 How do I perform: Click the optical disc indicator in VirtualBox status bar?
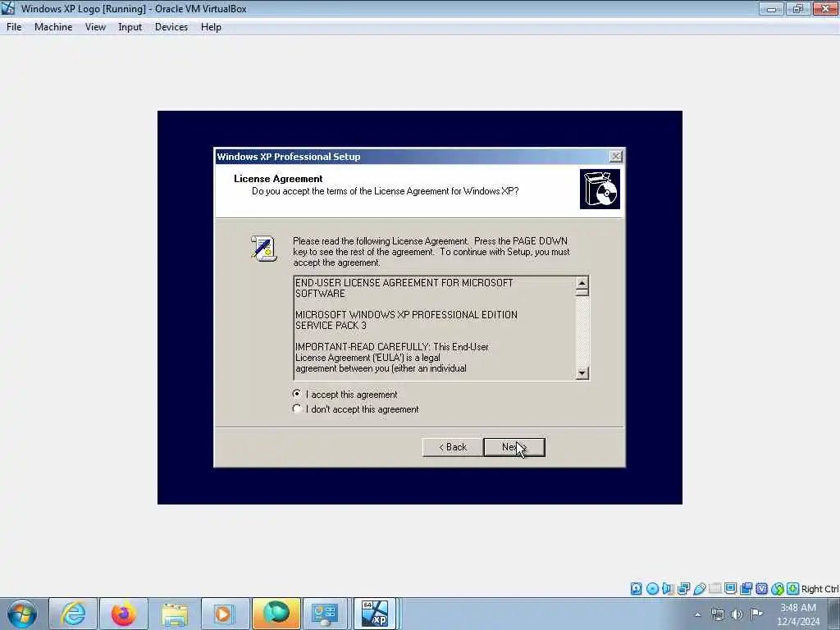click(652, 589)
